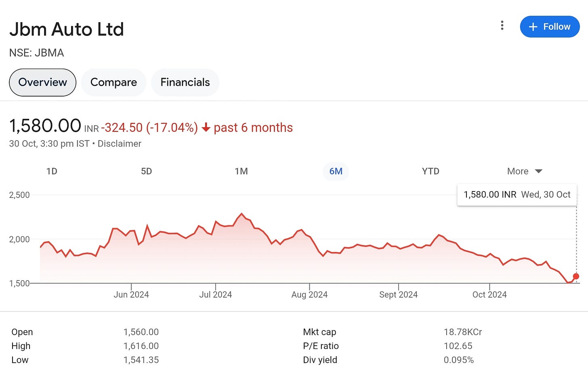This screenshot has height=376, width=588.
Task: Click the 1,500 y-axis label
Action: [19, 284]
